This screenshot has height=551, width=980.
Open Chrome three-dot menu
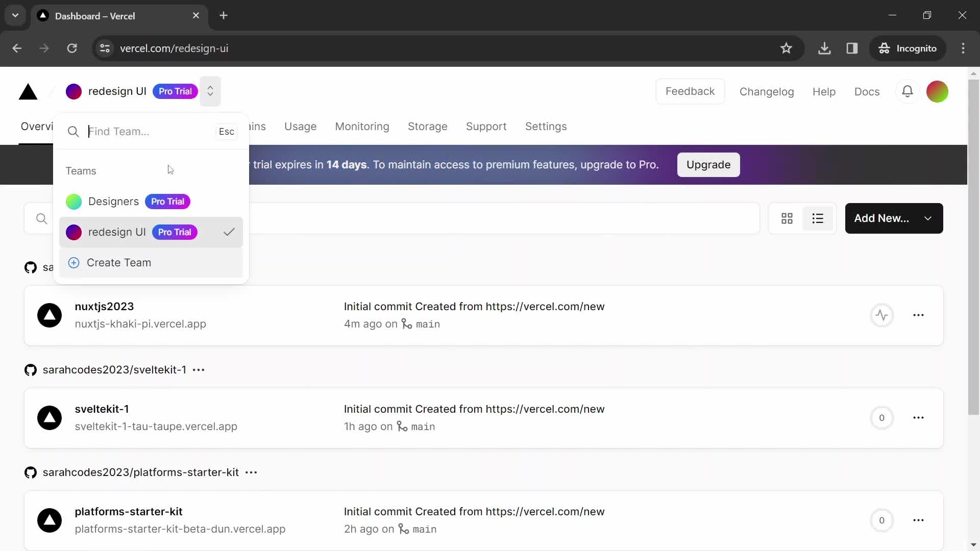[x=963, y=48]
